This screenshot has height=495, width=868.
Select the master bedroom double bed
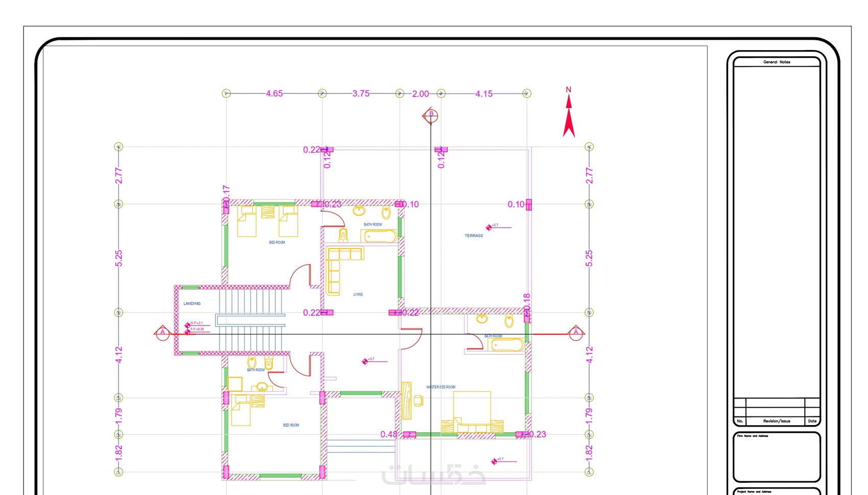coord(472,412)
